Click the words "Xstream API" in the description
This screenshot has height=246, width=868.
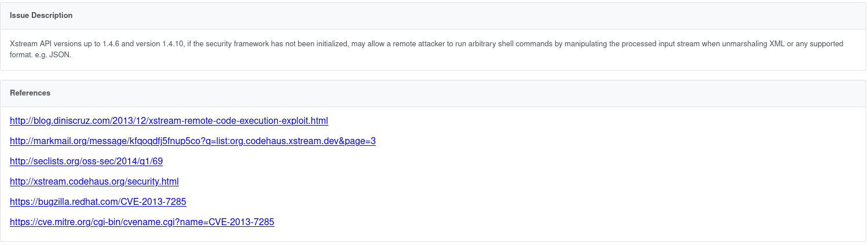[x=27, y=44]
